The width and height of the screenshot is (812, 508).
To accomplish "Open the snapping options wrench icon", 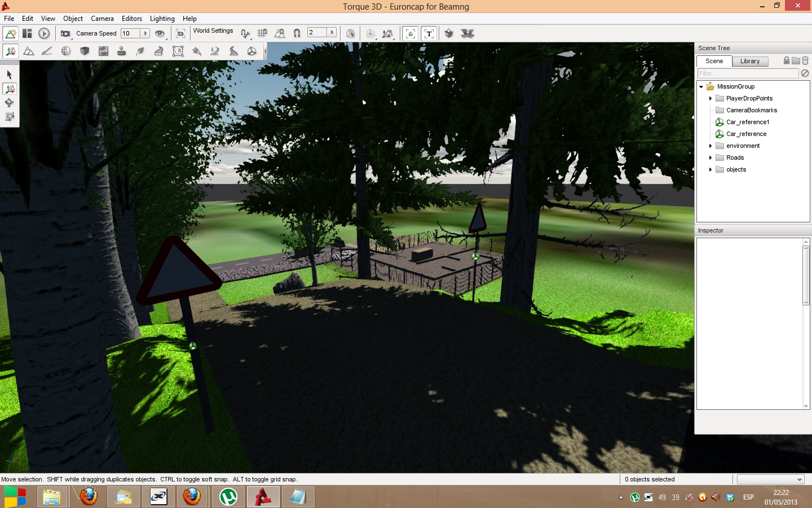I will pyautogui.click(x=245, y=33).
